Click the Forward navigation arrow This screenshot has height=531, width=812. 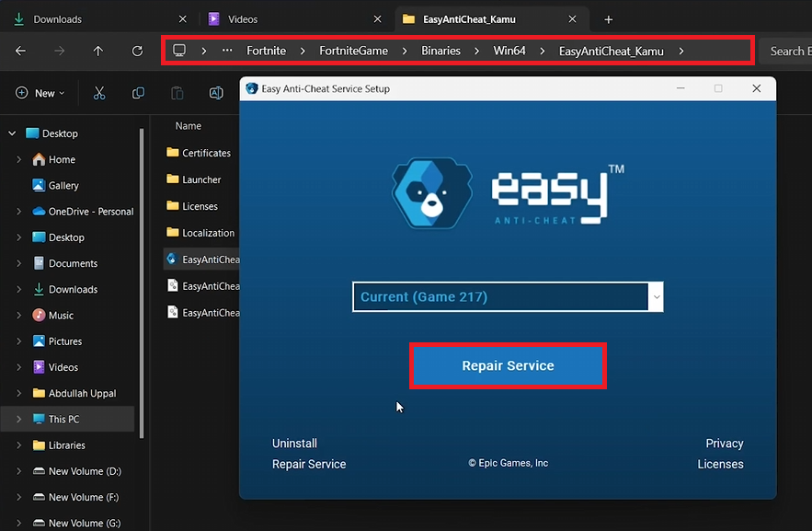(x=60, y=51)
